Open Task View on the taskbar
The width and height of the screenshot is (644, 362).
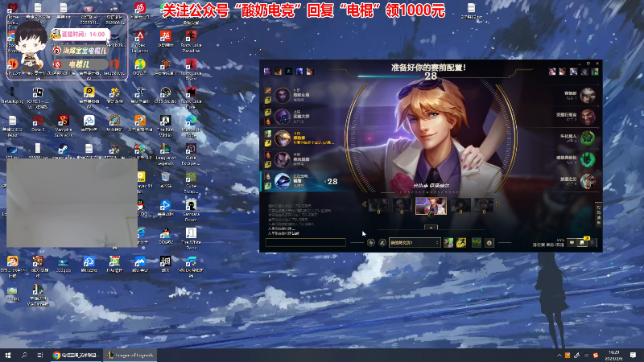pyautogui.click(x=39, y=355)
